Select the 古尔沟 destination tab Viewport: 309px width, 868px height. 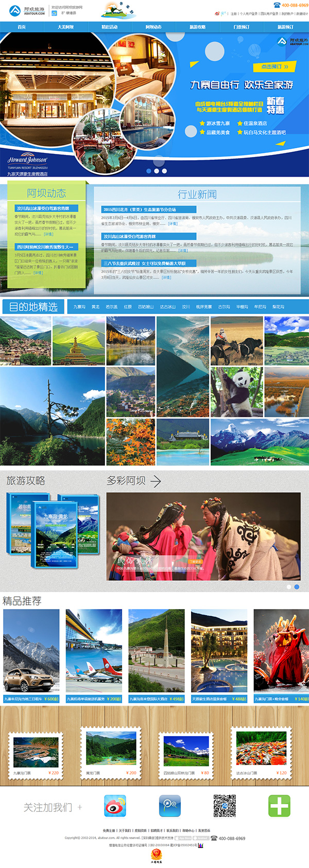coord(224,307)
